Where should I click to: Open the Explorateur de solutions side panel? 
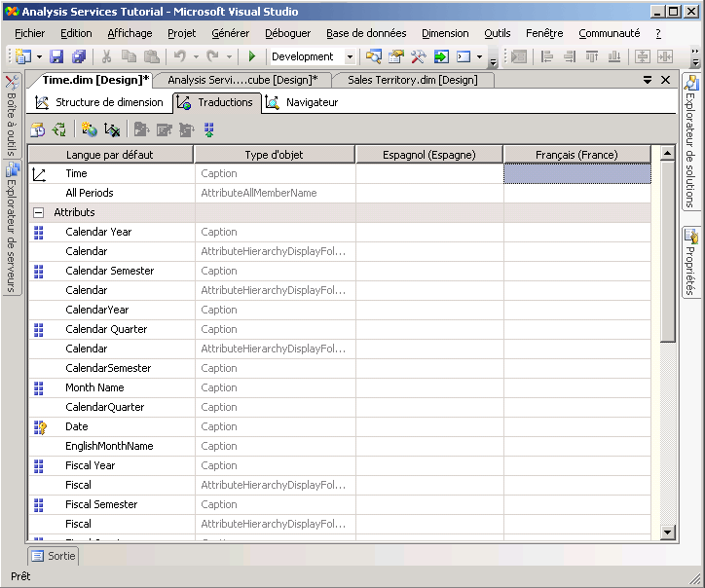[690, 141]
